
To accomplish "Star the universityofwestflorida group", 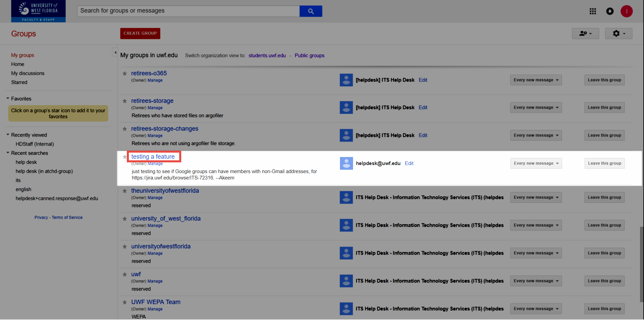I will coord(125,247).
